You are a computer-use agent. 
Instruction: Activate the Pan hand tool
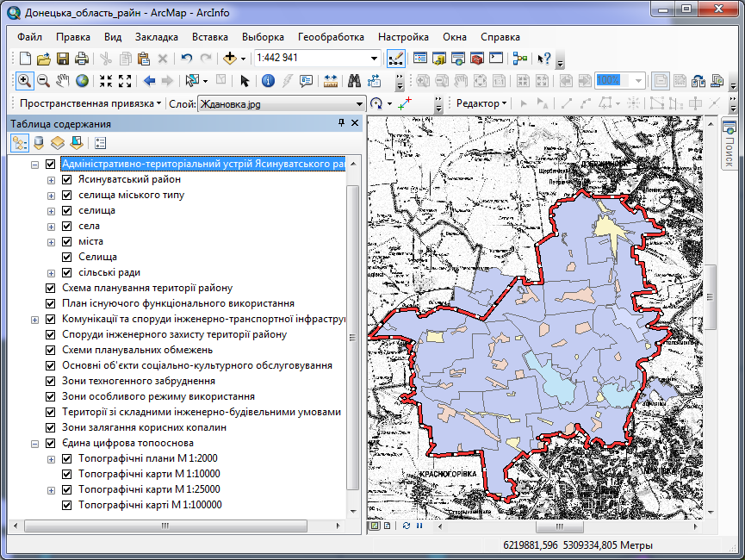63,81
